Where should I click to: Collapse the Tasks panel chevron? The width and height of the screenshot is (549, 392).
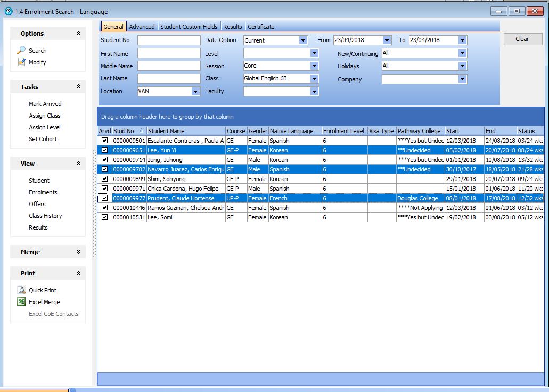click(x=78, y=87)
